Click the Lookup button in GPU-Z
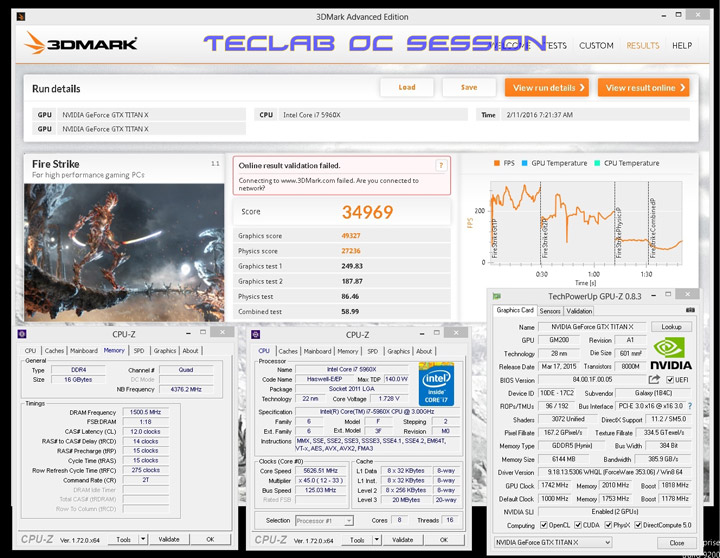This screenshot has width=720, height=558. (671, 327)
